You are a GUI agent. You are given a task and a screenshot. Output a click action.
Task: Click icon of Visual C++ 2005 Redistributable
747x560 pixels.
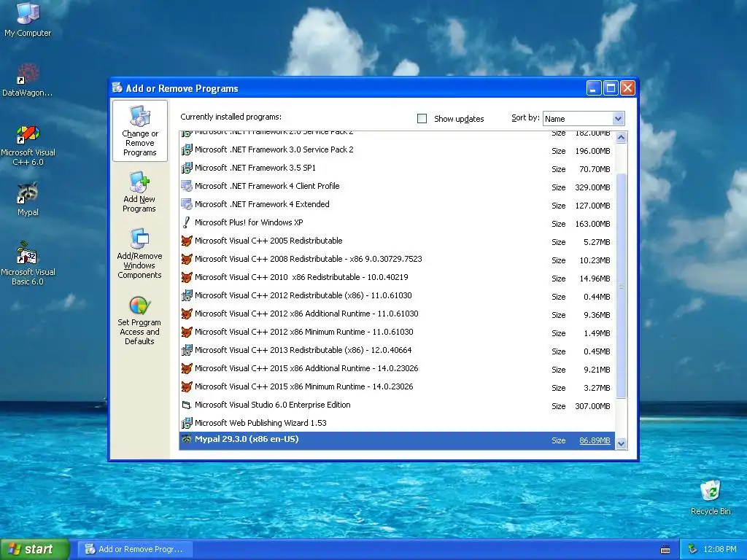tap(187, 241)
